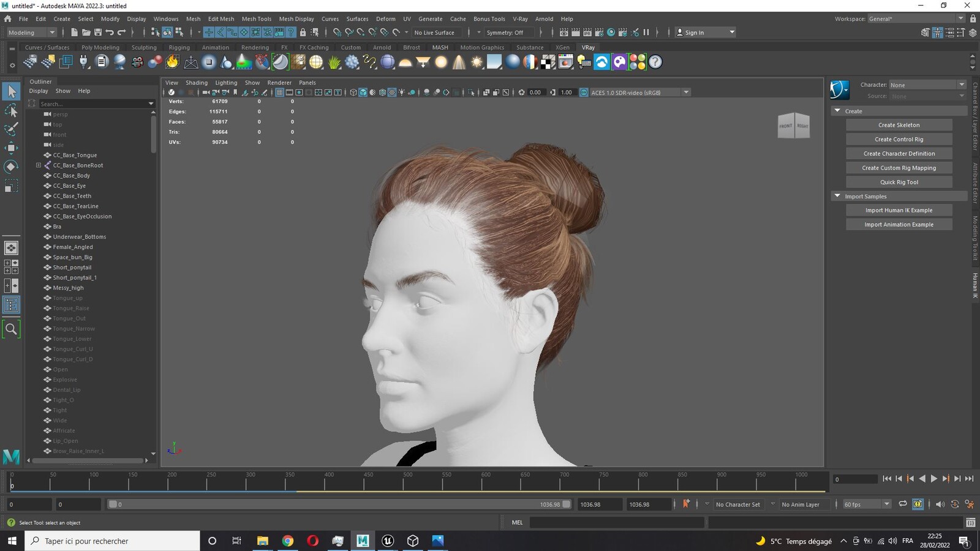Image resolution: width=980 pixels, height=551 pixels.
Task: Click the V-Ray dome light shelf icon
Action: pyautogui.click(x=405, y=62)
